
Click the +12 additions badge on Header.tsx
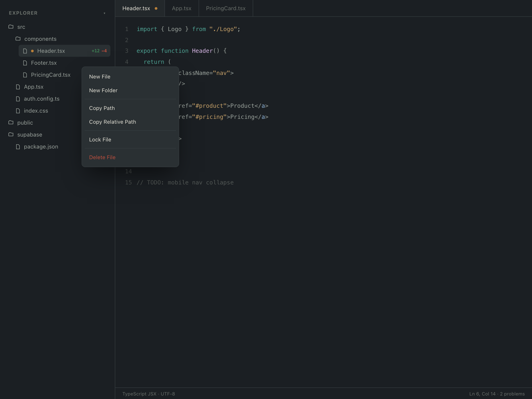[96, 51]
